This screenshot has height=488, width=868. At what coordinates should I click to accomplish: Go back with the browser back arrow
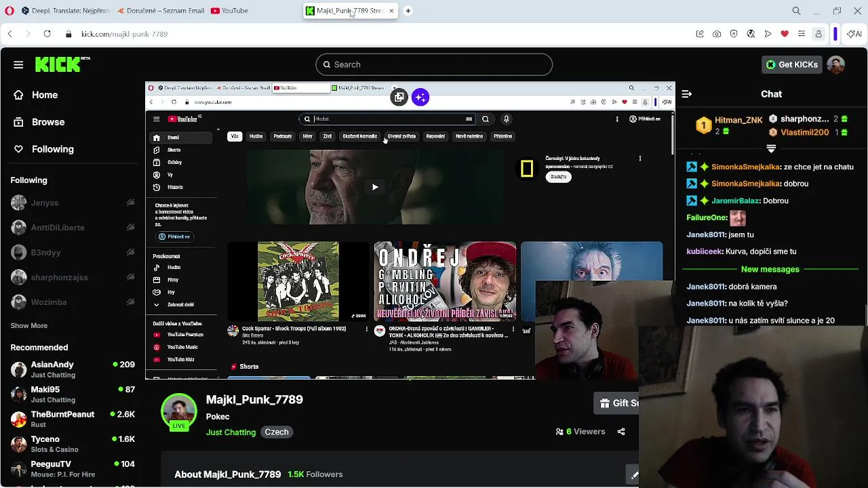pyautogui.click(x=9, y=34)
